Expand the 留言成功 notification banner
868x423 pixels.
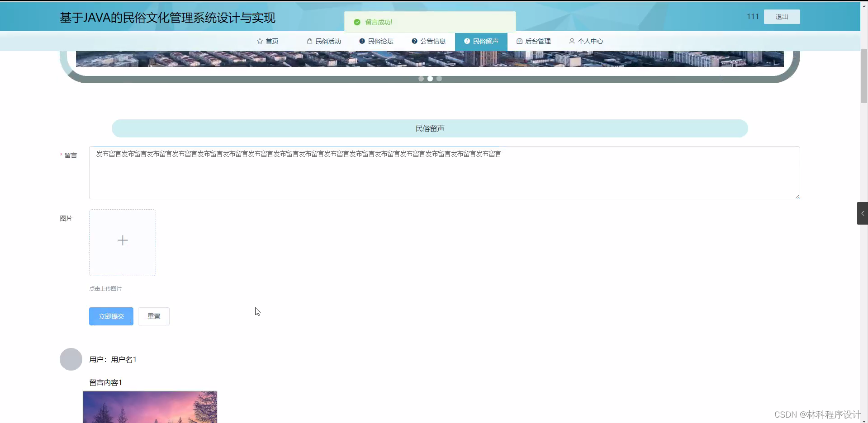[430, 22]
